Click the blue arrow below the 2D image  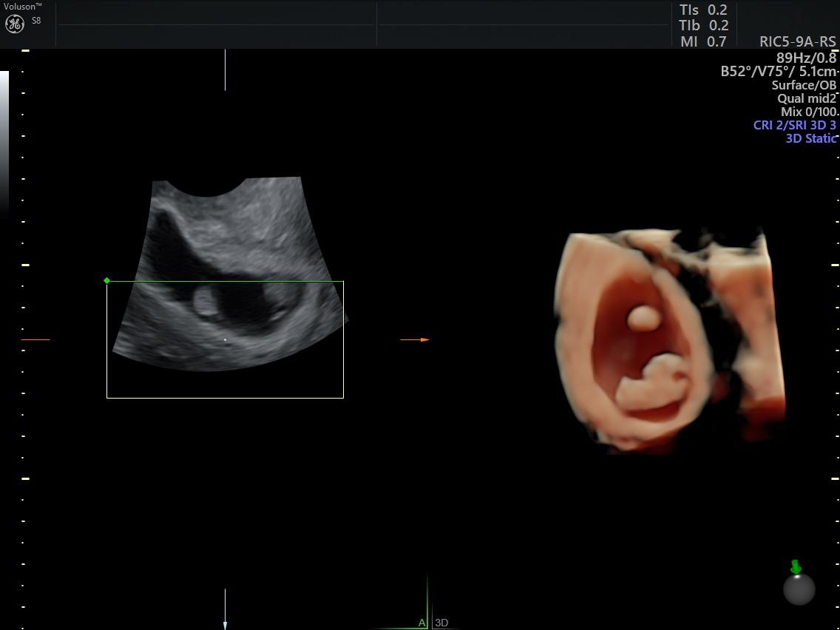(225, 623)
